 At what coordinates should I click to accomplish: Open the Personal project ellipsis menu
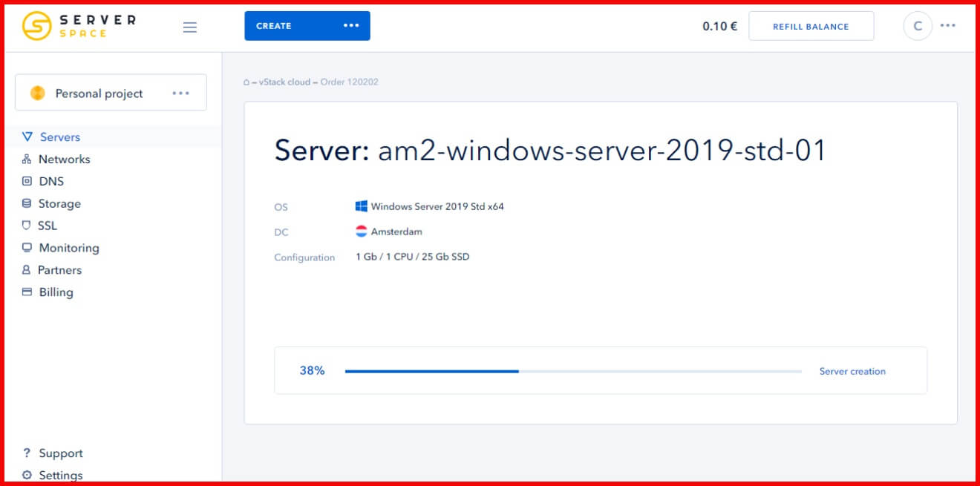pos(180,93)
